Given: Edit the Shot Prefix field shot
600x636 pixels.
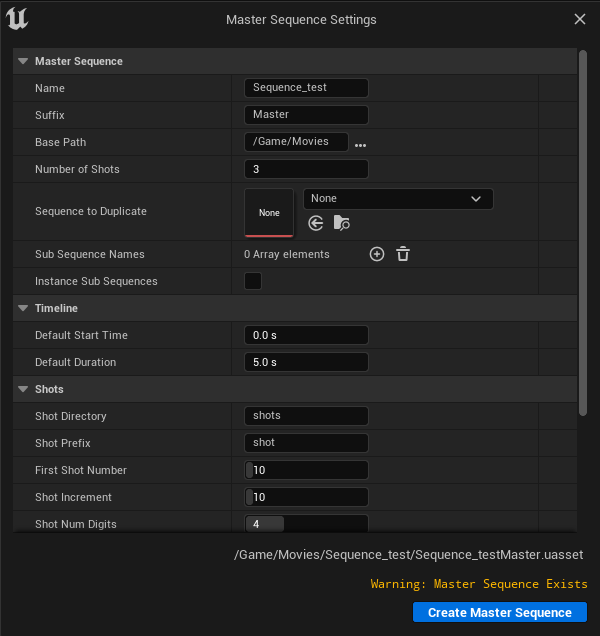Looking at the screenshot, I should pyautogui.click(x=306, y=443).
